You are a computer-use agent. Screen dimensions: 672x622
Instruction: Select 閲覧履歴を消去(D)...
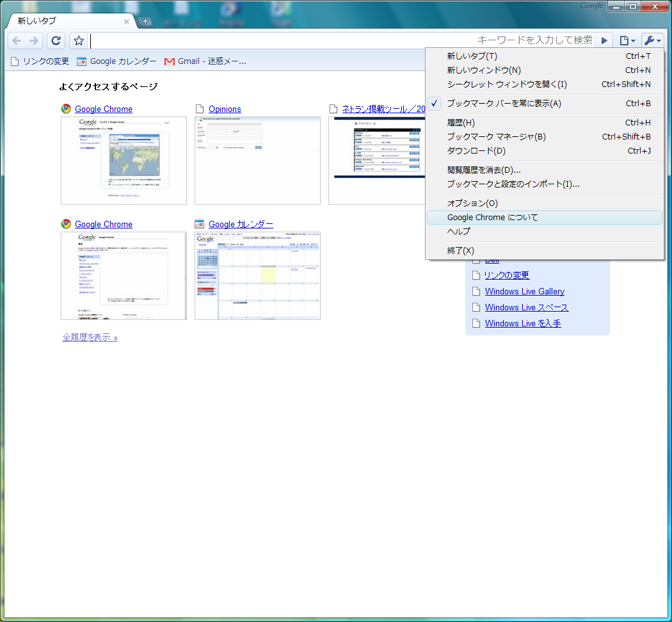pyautogui.click(x=544, y=170)
